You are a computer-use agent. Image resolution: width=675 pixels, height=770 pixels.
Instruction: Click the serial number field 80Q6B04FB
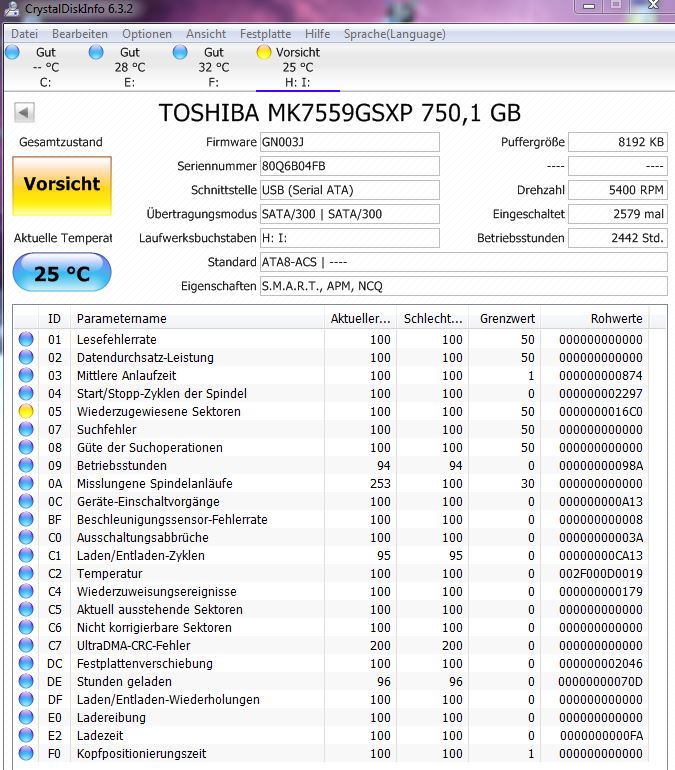(x=350, y=166)
